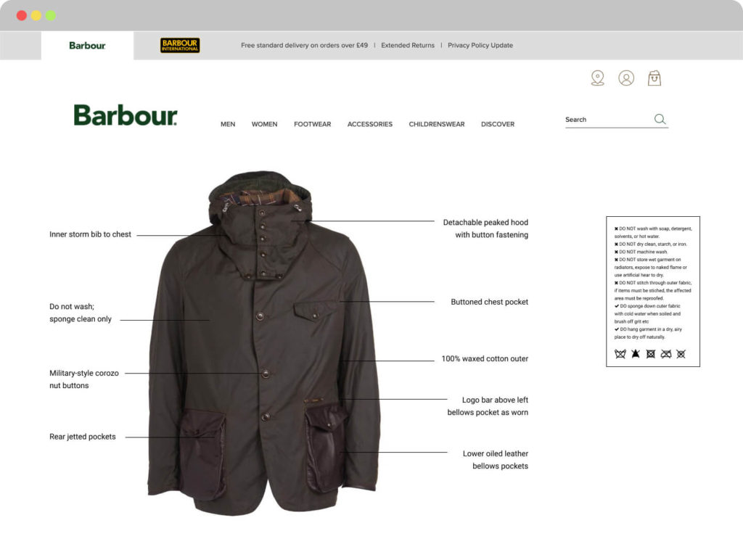This screenshot has height=560, width=743.
Task: Open the user account icon
Action: [x=626, y=78]
